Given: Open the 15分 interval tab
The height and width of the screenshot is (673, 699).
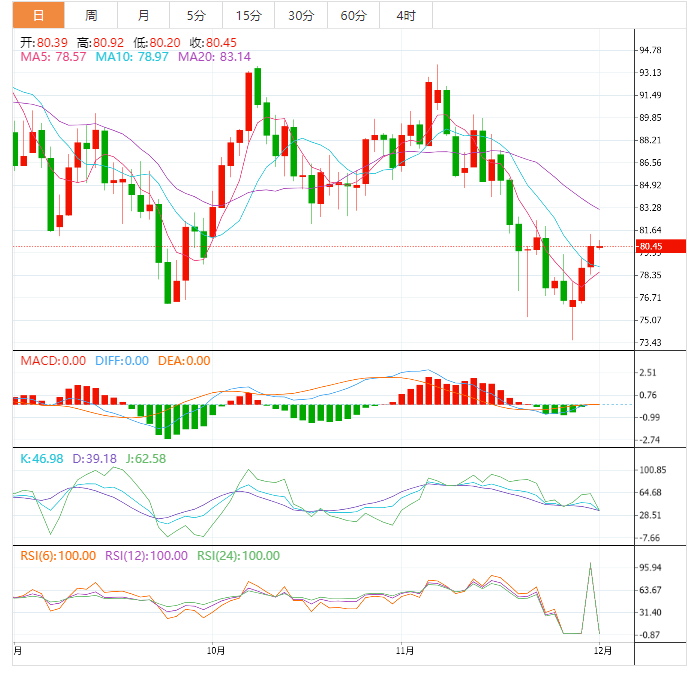Looking at the screenshot, I should (249, 15).
